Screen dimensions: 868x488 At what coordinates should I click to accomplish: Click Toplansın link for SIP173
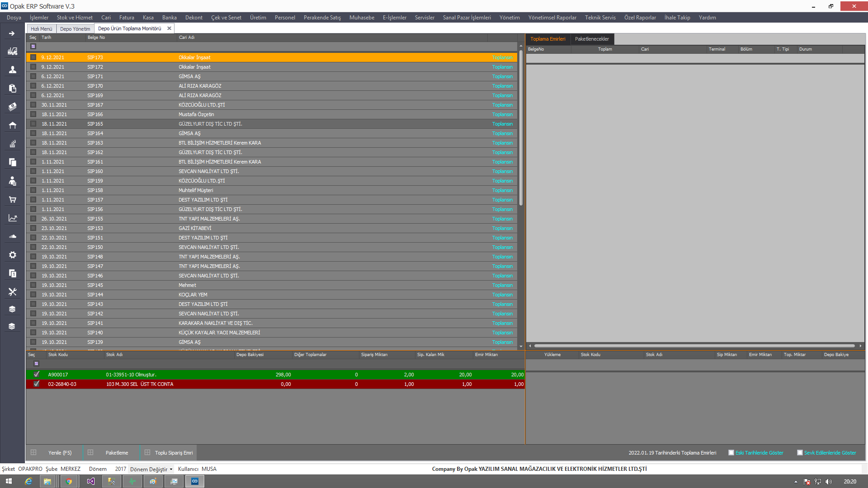502,57
